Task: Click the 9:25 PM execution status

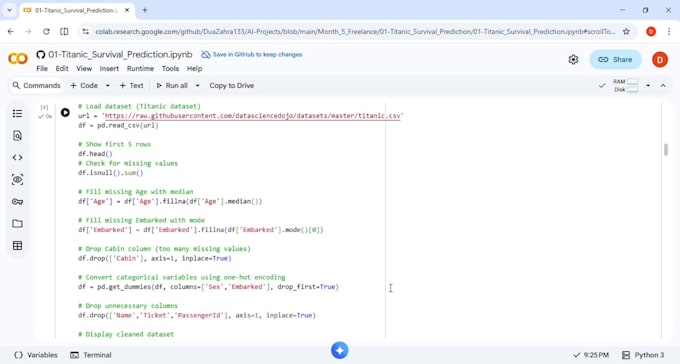Action: click(591, 355)
